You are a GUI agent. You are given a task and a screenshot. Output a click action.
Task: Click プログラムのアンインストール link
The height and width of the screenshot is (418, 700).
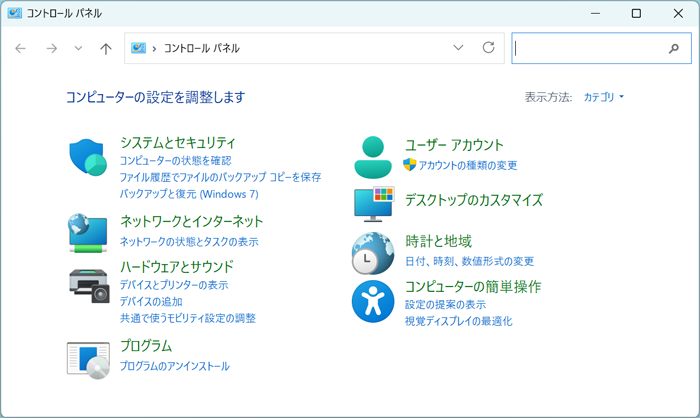click(175, 366)
